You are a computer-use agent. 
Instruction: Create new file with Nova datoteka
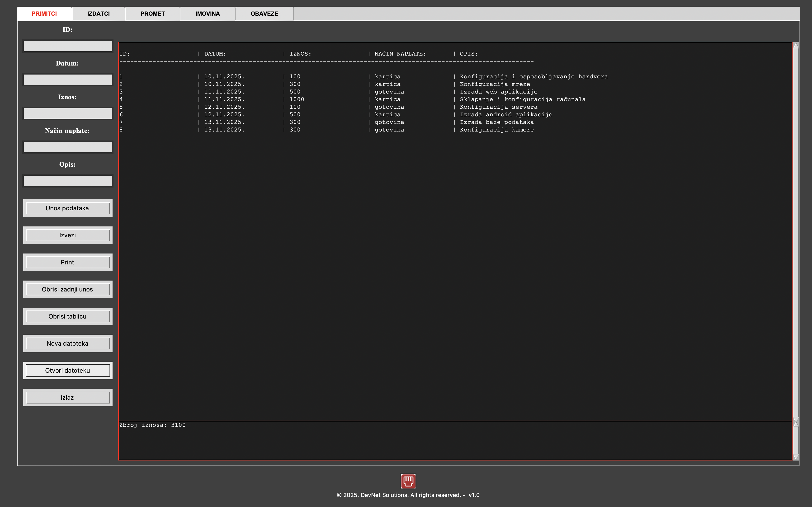[x=68, y=343]
